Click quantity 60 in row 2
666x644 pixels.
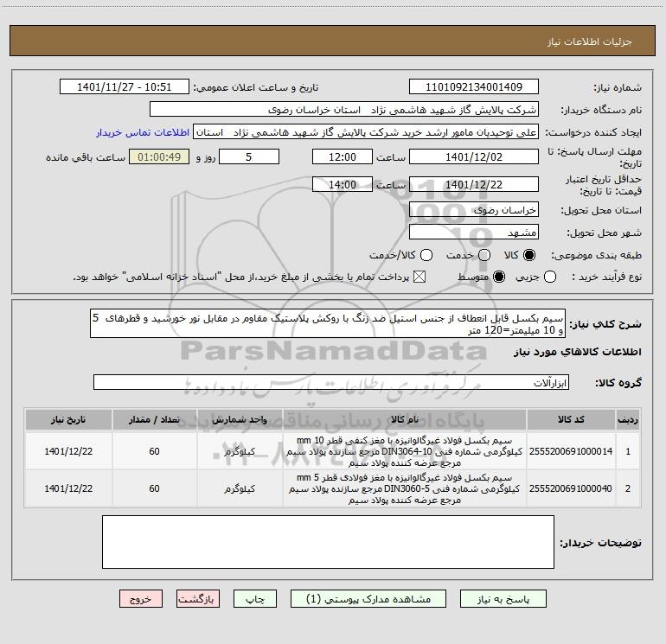pos(154,488)
